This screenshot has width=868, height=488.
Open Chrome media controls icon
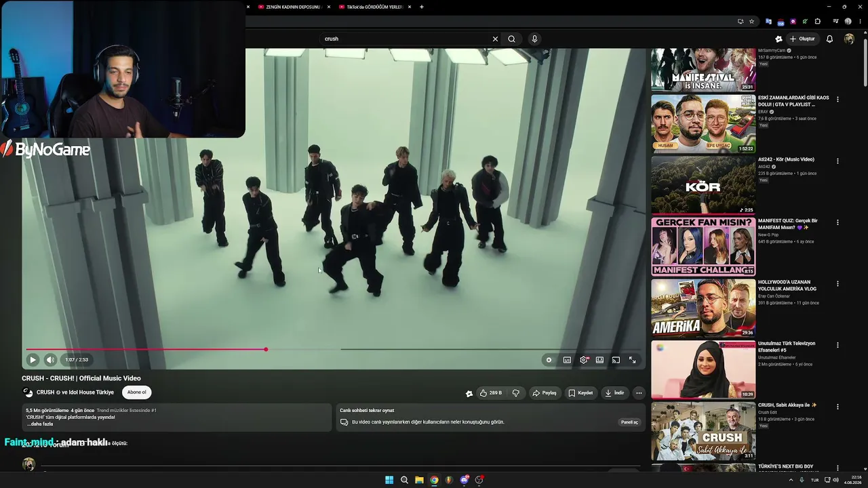pyautogui.click(x=837, y=21)
